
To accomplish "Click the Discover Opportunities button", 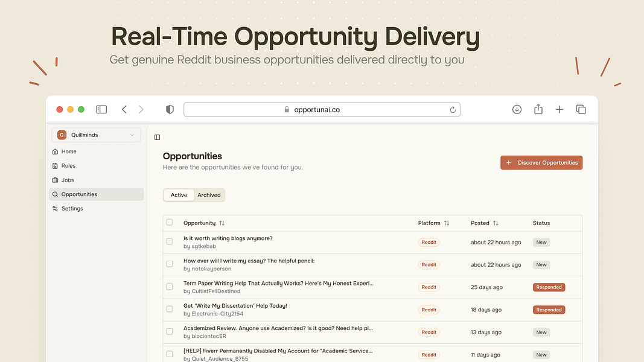I will 541,162.
